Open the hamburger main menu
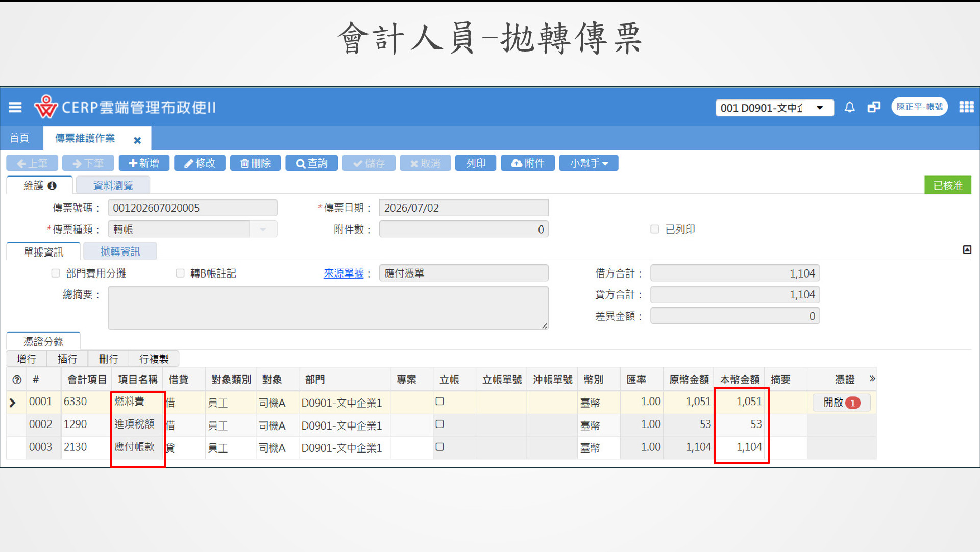Screen dimensions: 980x552 [15, 107]
